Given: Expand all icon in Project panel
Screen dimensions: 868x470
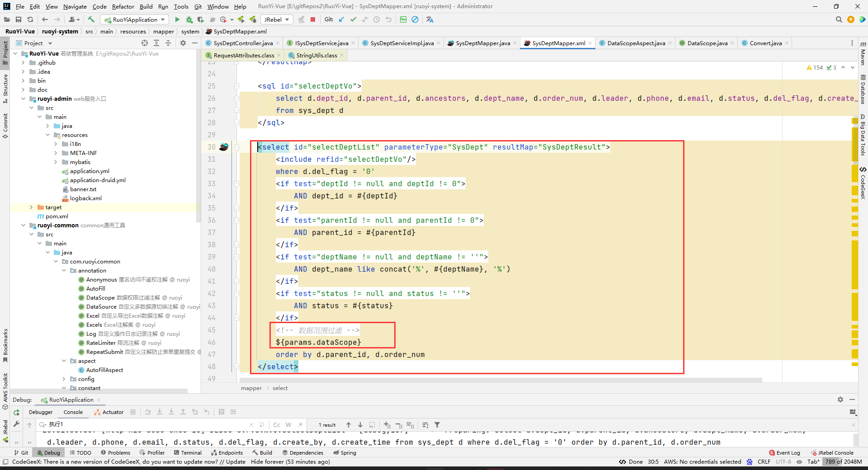Looking at the screenshot, I should pos(156,43).
